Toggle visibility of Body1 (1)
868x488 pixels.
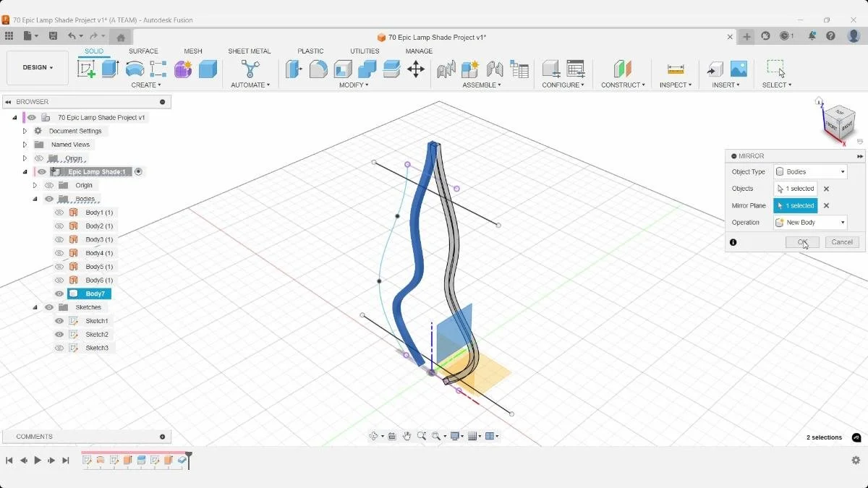(x=59, y=213)
